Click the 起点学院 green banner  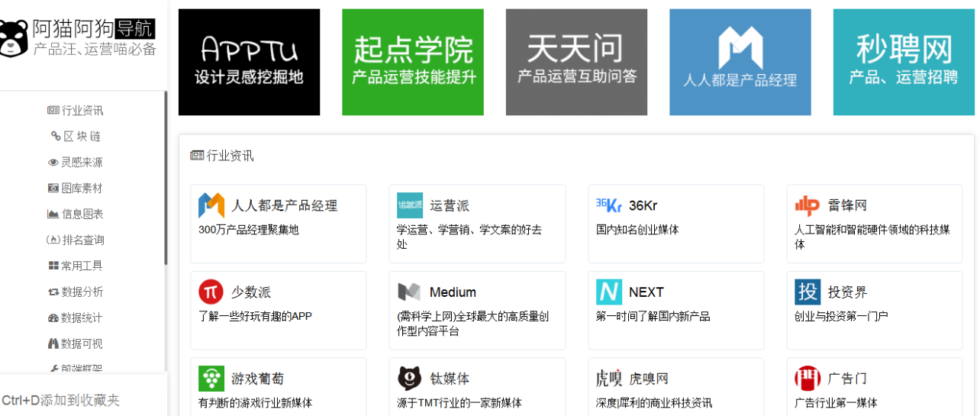click(x=413, y=62)
